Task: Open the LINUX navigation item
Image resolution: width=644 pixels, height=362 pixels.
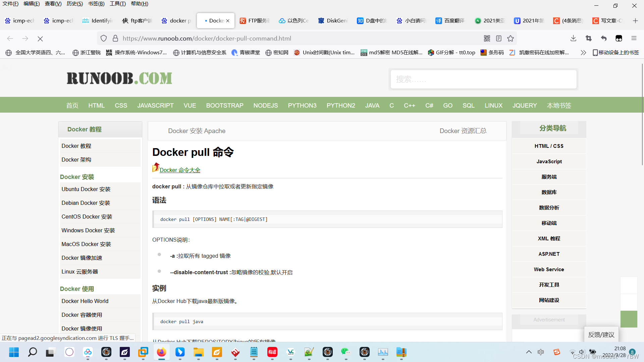Action: [x=493, y=105]
